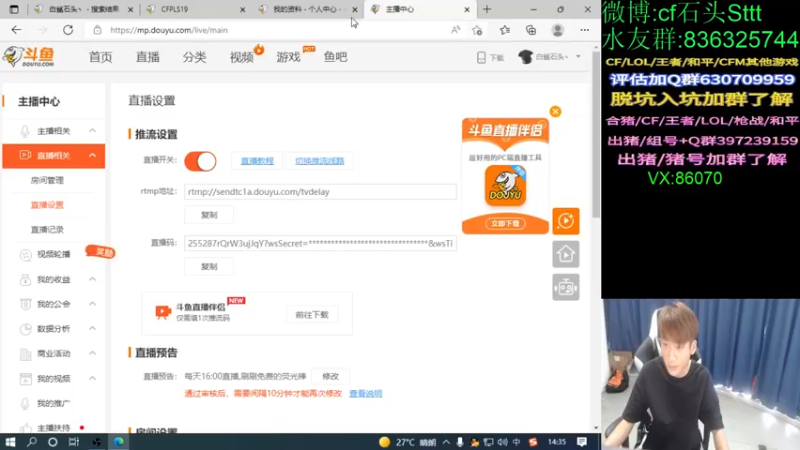The height and width of the screenshot is (450, 800).
Task: Close the 斗鱼直播伴侣 ad popup
Action: (x=555, y=112)
